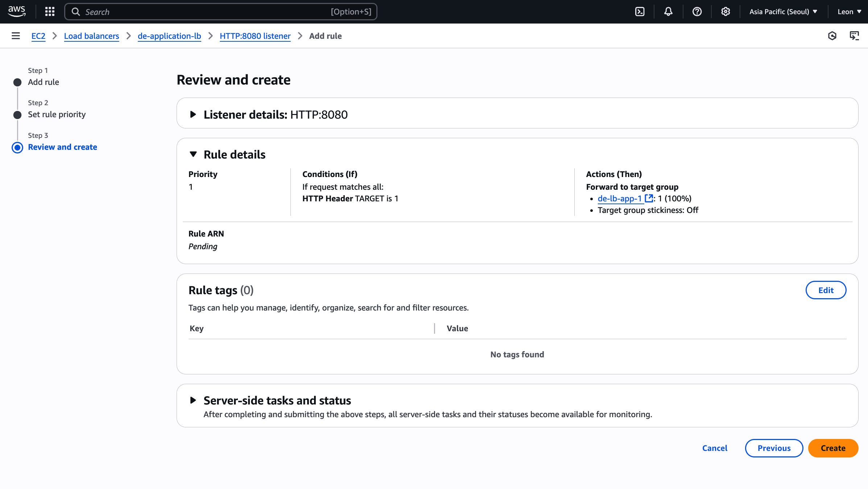Go to Step 1 Add rule
The height and width of the screenshot is (489, 868).
pos(44,82)
